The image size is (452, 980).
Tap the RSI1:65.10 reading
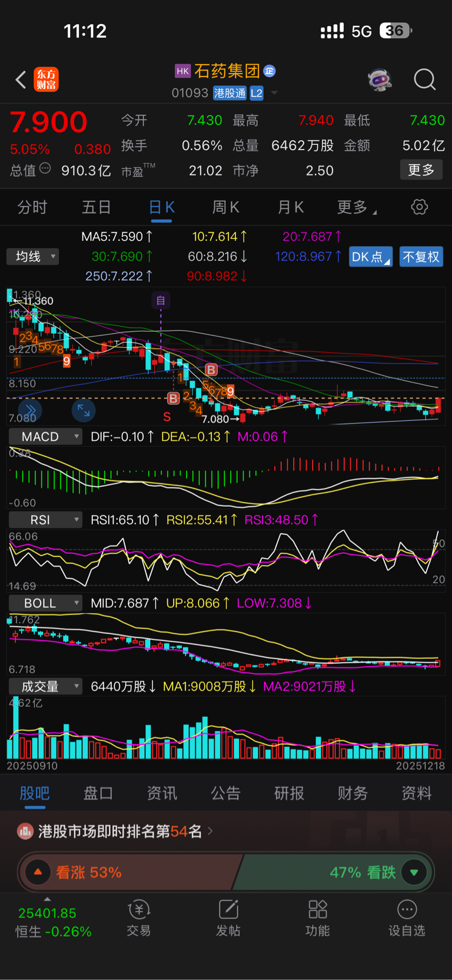(125, 520)
